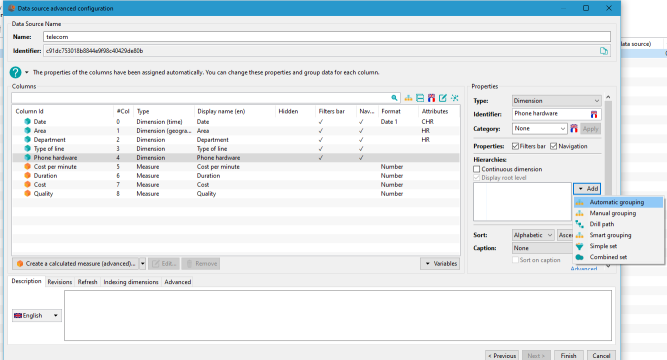The width and height of the screenshot is (667, 360).
Task: Toggle Navigation checkmark for Area row
Action: [x=361, y=131]
